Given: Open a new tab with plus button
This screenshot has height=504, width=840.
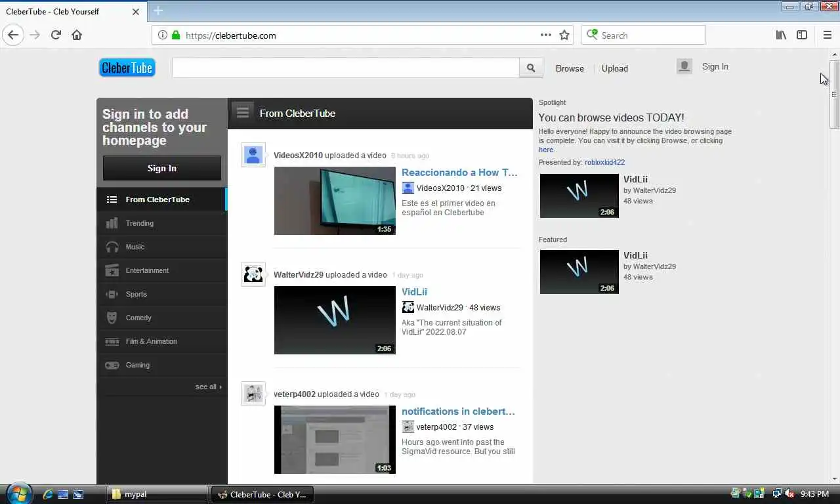Looking at the screenshot, I should pyautogui.click(x=158, y=10).
